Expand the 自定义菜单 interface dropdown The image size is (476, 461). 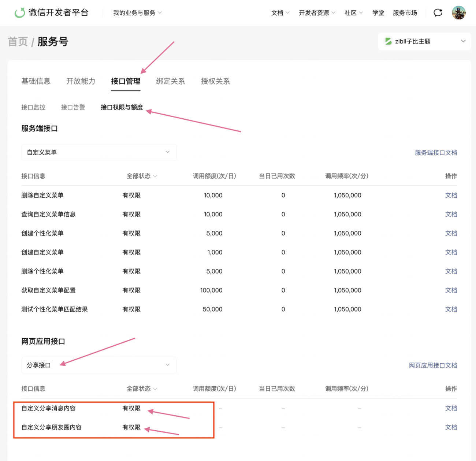pos(98,152)
